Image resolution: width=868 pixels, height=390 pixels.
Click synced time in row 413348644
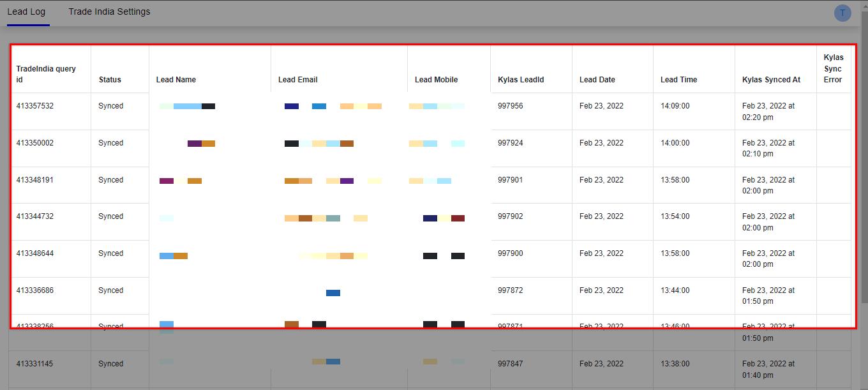(x=768, y=259)
